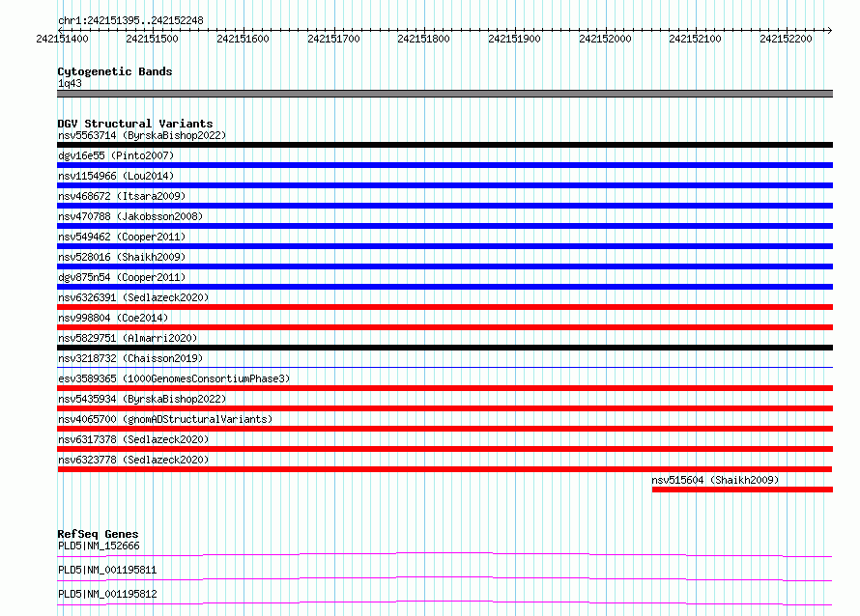Click the gray 1q43 cytogenetic band bar
The height and width of the screenshot is (616, 860).
(444, 94)
